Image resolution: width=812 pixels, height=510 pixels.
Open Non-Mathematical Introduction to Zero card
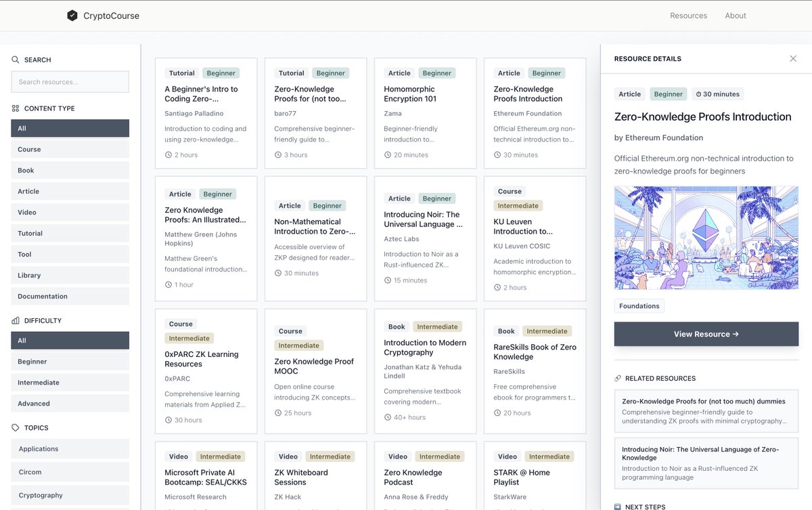(315, 238)
